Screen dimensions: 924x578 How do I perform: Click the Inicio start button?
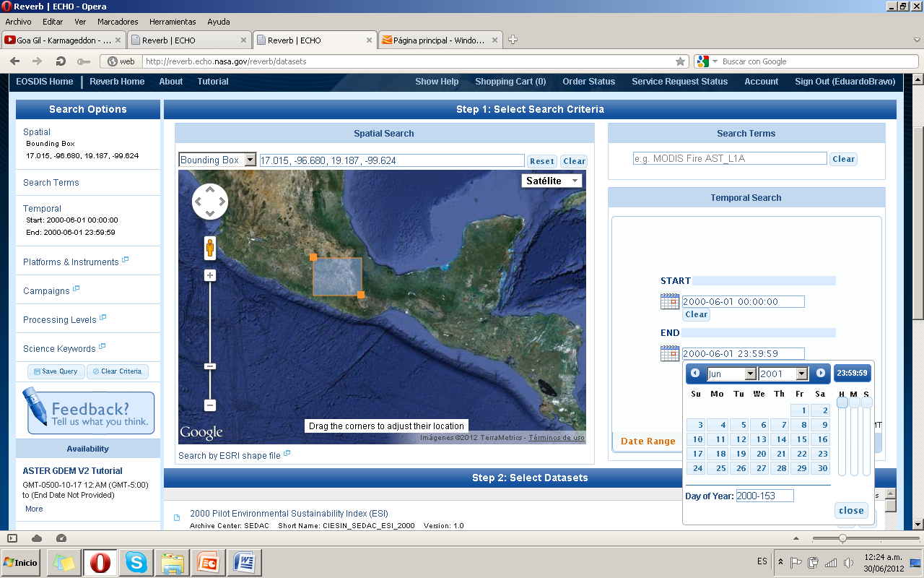22,562
